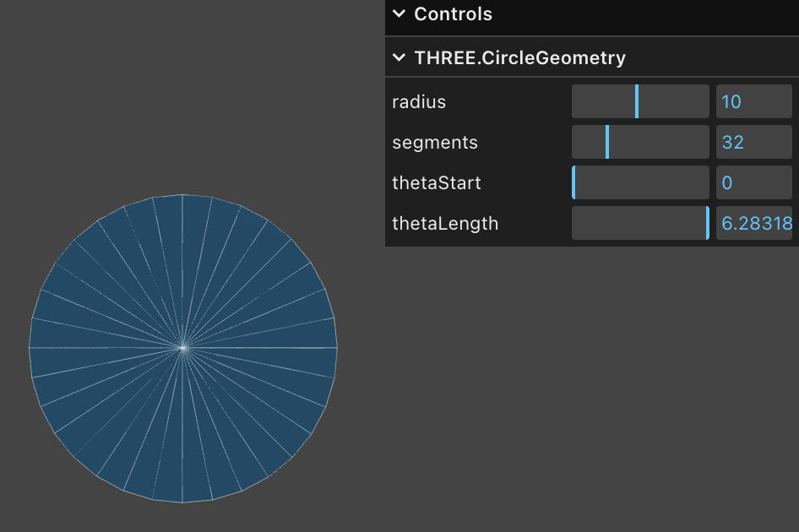
Task: Click the thetaLength value field showing 6.28318
Action: point(755,223)
